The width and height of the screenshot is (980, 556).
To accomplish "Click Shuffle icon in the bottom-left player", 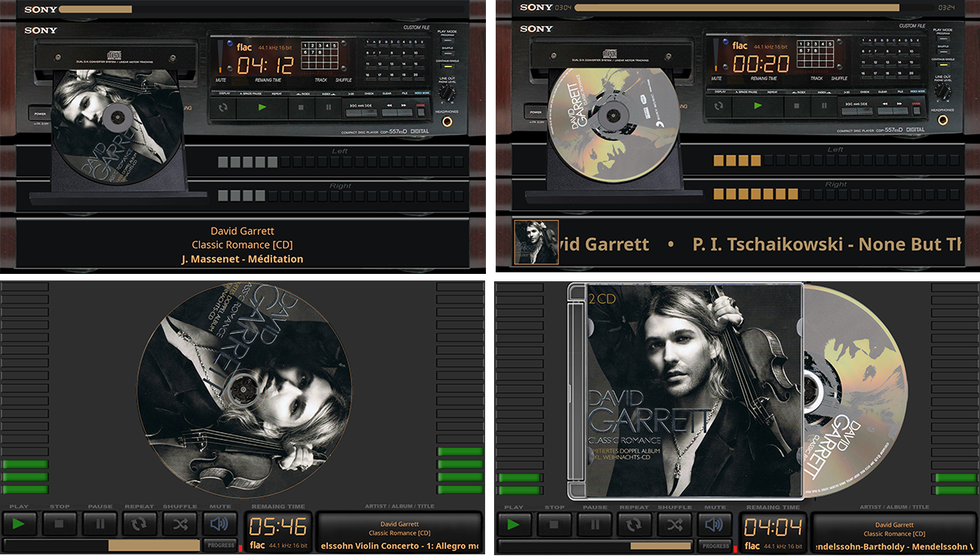I will 179,524.
